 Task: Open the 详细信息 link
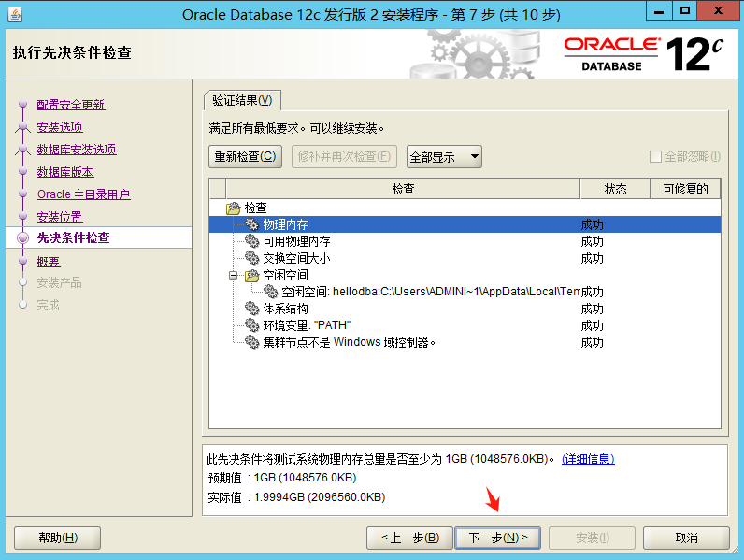tap(588, 459)
